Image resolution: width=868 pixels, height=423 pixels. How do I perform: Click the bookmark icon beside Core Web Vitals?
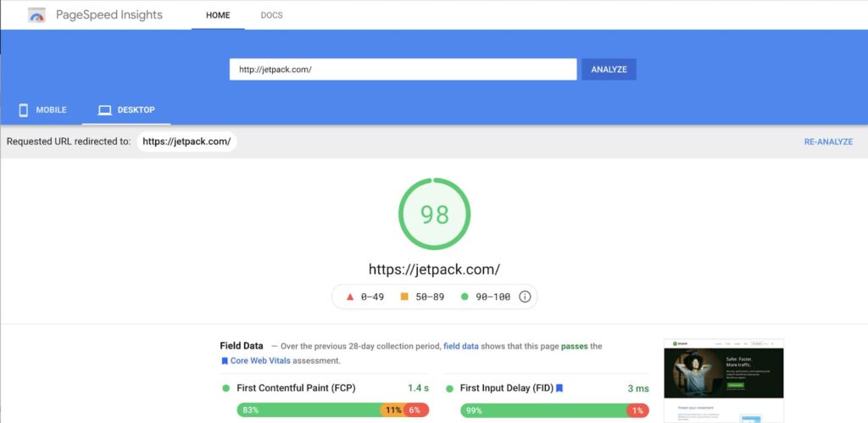(x=224, y=361)
